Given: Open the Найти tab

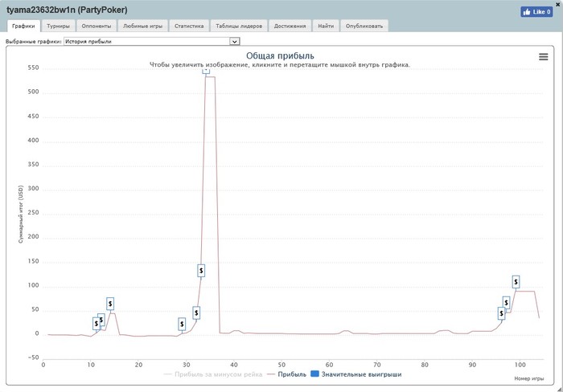Looking at the screenshot, I should (x=326, y=26).
